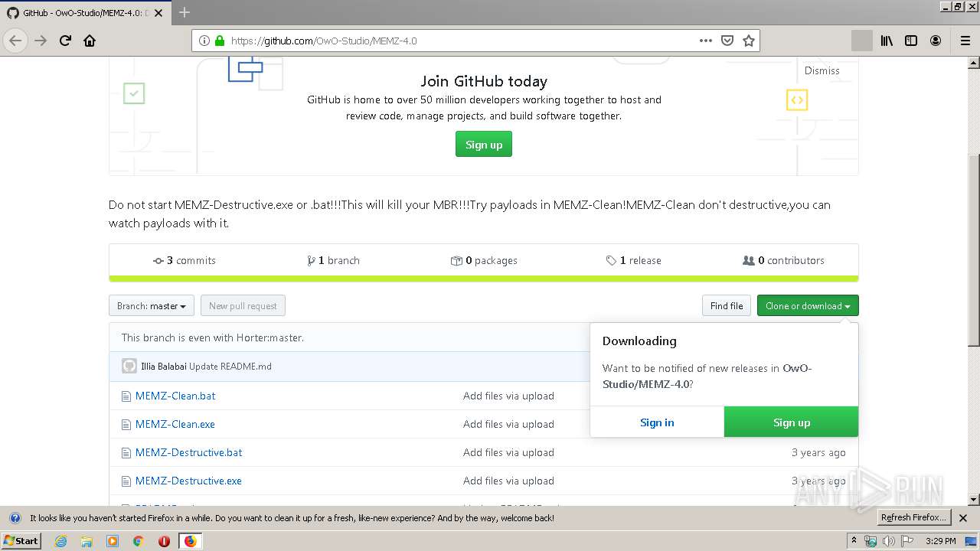
Task: Show hidden system tray icons arrow
Action: click(x=854, y=541)
